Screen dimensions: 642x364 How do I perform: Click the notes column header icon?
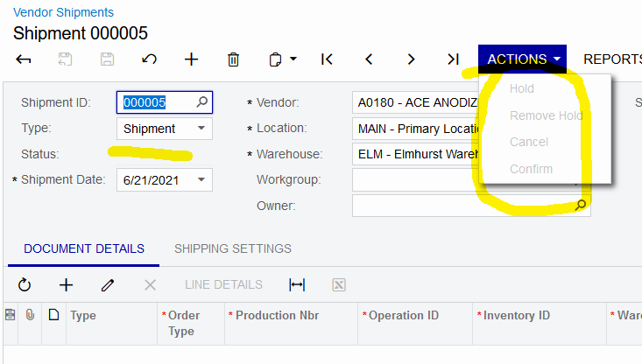(x=11, y=315)
